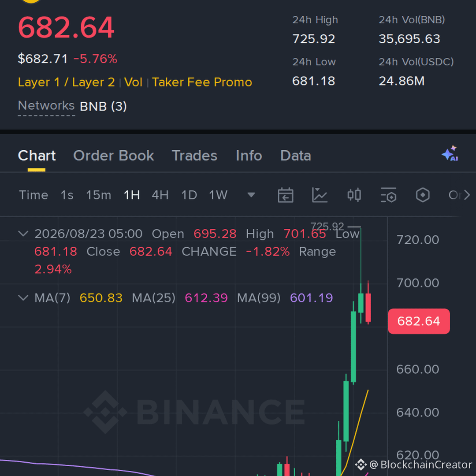The height and width of the screenshot is (476, 476).
Task: Tap the CHANGE value -1.82%
Action: [268, 252]
